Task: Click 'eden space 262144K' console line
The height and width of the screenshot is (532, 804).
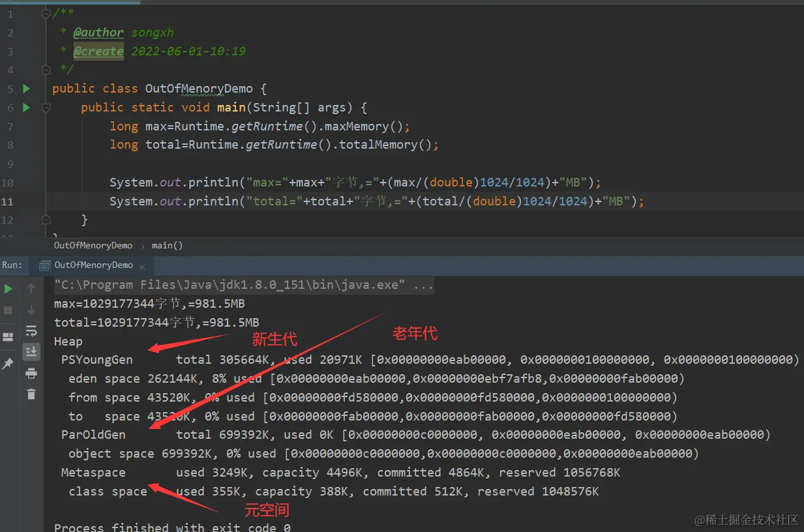Action: coord(376,379)
